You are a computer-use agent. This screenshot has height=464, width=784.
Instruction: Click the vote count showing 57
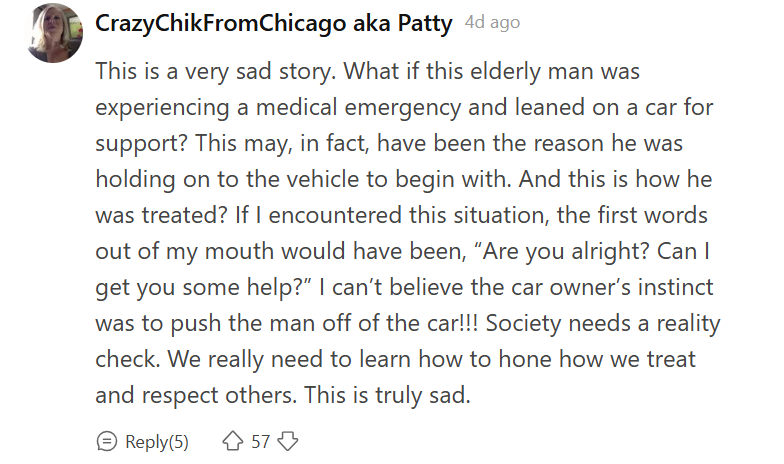click(x=260, y=442)
